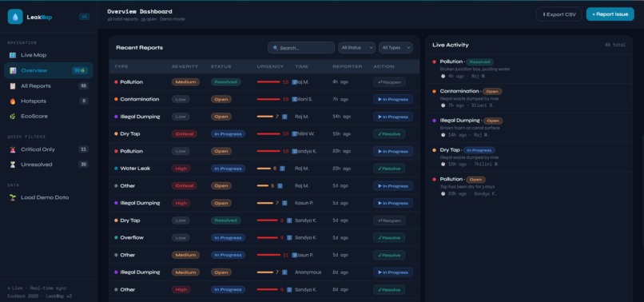The height and width of the screenshot is (302, 644).
Task: Reopen the resolved Dry Tap report
Action: [389, 221]
